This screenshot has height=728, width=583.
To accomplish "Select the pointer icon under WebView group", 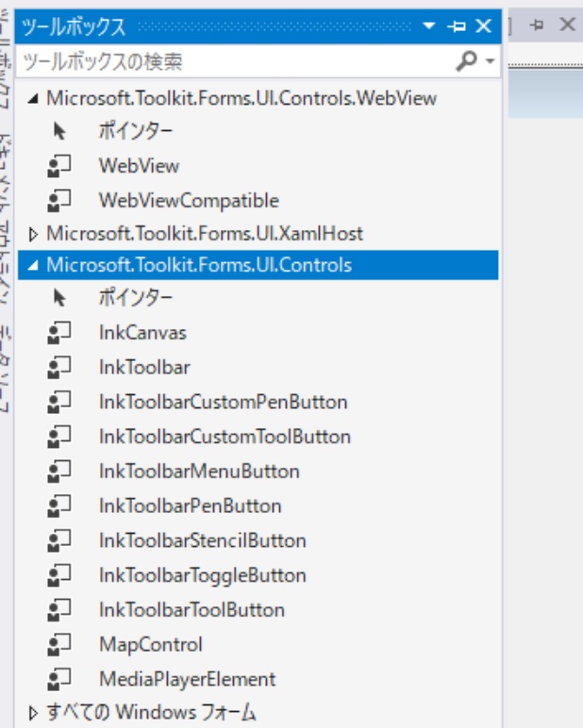I will 59,131.
